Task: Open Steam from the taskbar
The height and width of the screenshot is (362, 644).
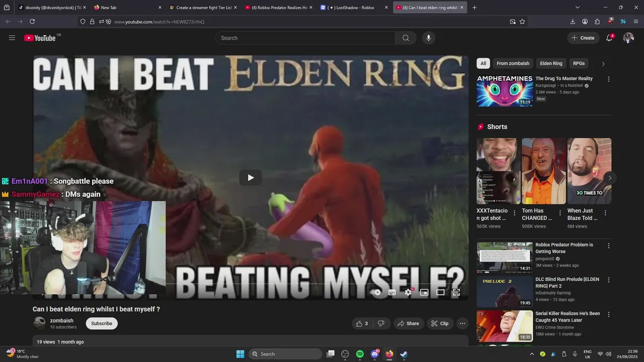Action: tap(404, 354)
